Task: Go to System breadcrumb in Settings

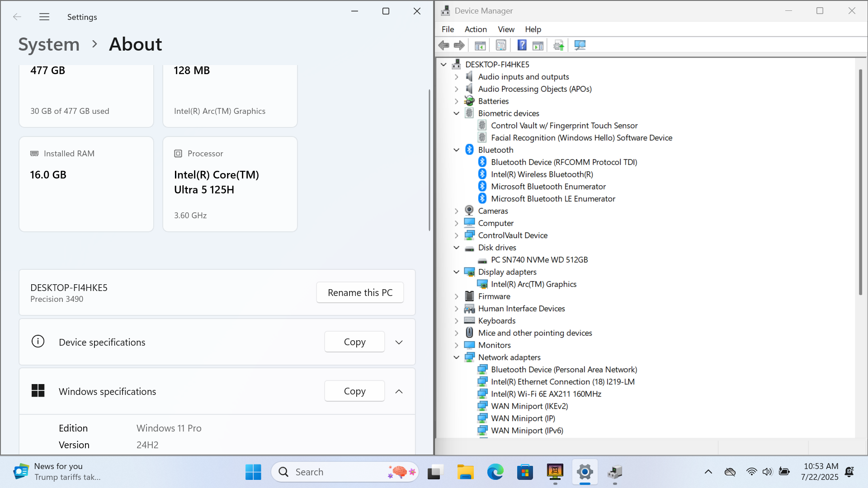Action: (49, 44)
